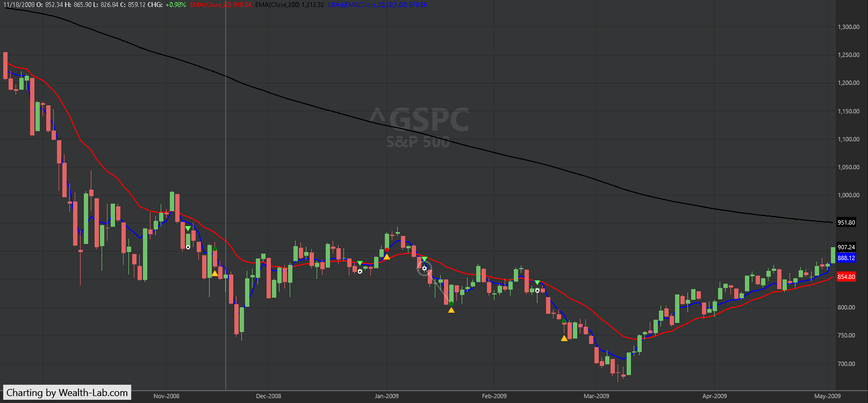Screen dimensions: 868x403
Task: Click the green down-triangle marker in mid-February 2009
Action: coord(537,283)
